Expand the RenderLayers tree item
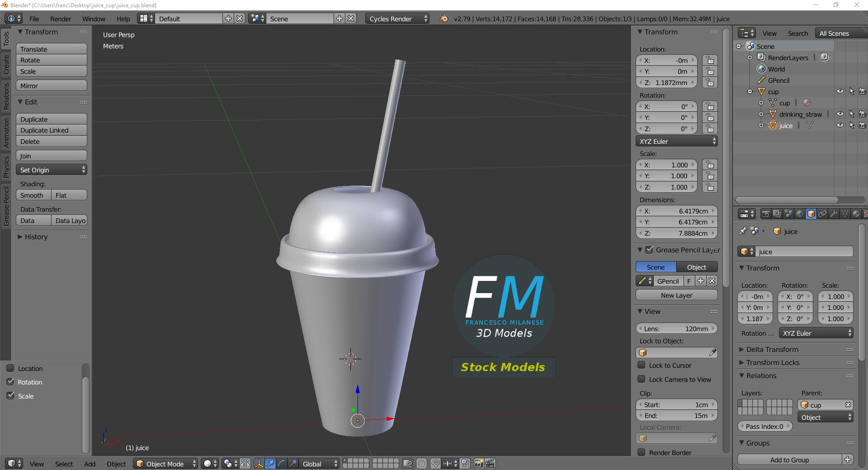The height and width of the screenshot is (470, 868). pyautogui.click(x=750, y=57)
